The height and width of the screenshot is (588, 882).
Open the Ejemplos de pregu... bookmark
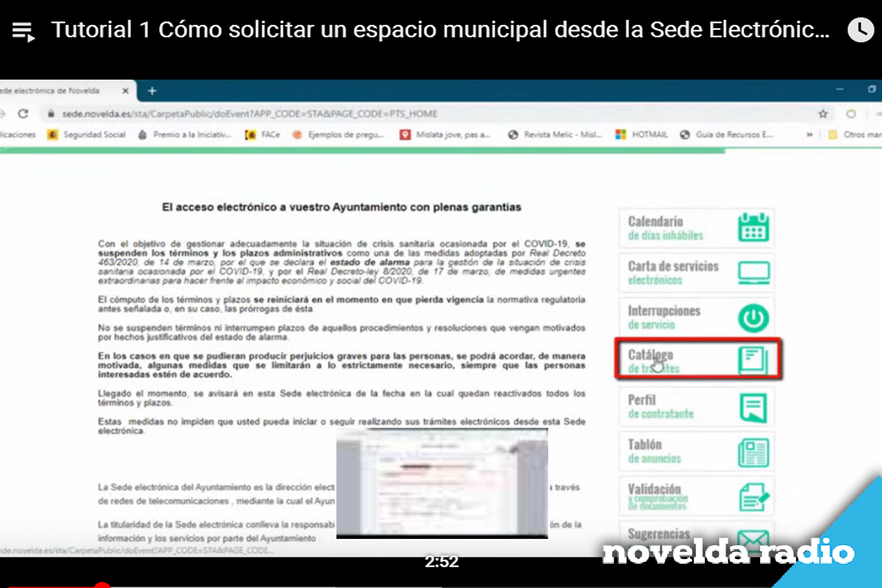point(338,135)
